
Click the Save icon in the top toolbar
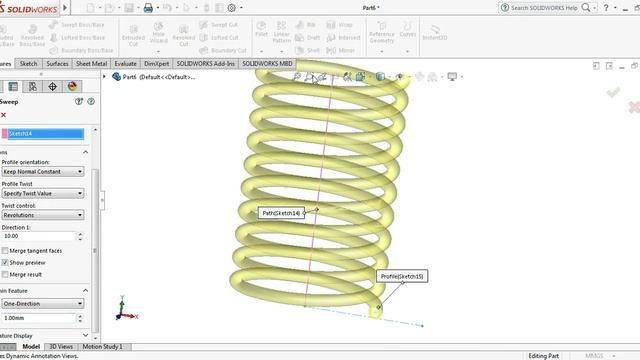129,8
